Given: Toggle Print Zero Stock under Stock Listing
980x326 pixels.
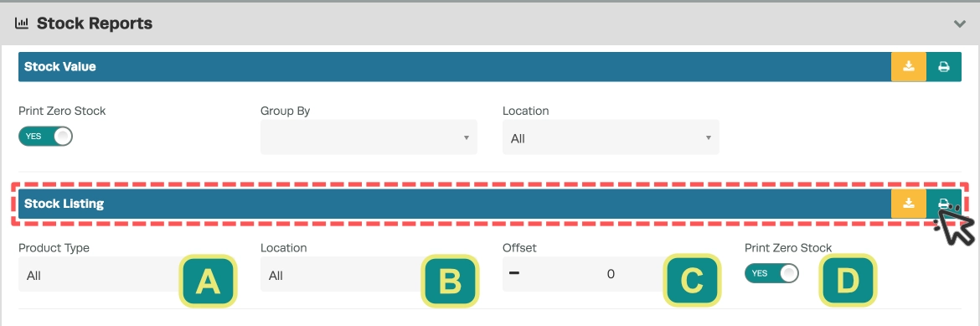Looking at the screenshot, I should coord(771,273).
